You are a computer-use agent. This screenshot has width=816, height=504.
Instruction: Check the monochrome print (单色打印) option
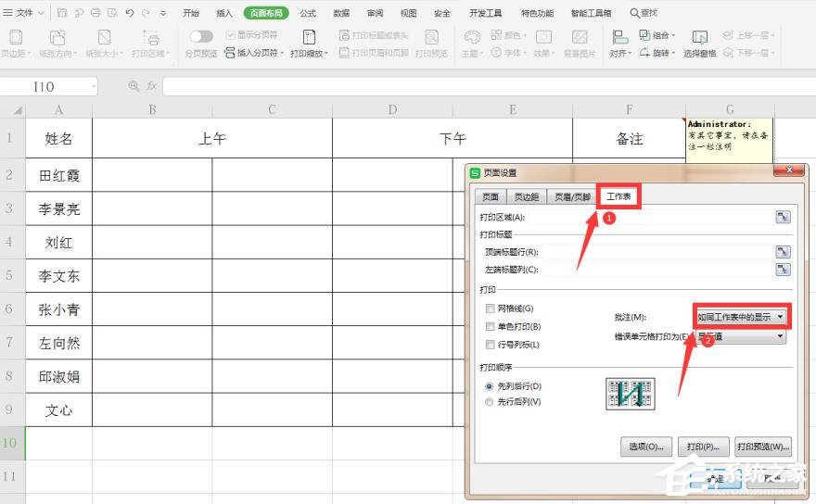[490, 327]
